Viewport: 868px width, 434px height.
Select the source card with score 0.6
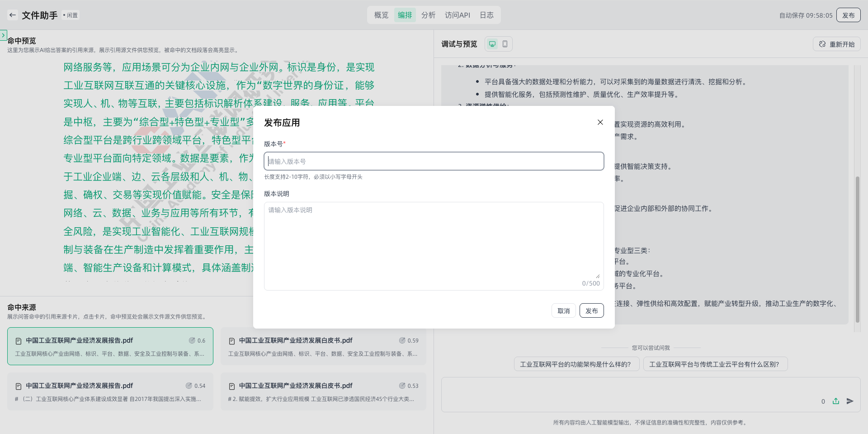(110, 346)
